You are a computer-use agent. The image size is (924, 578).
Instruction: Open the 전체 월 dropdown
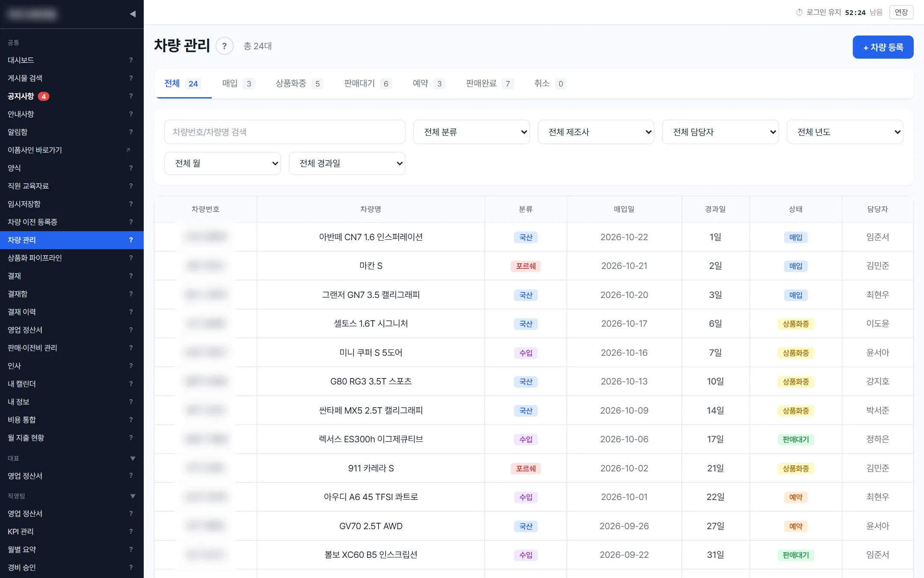click(222, 163)
